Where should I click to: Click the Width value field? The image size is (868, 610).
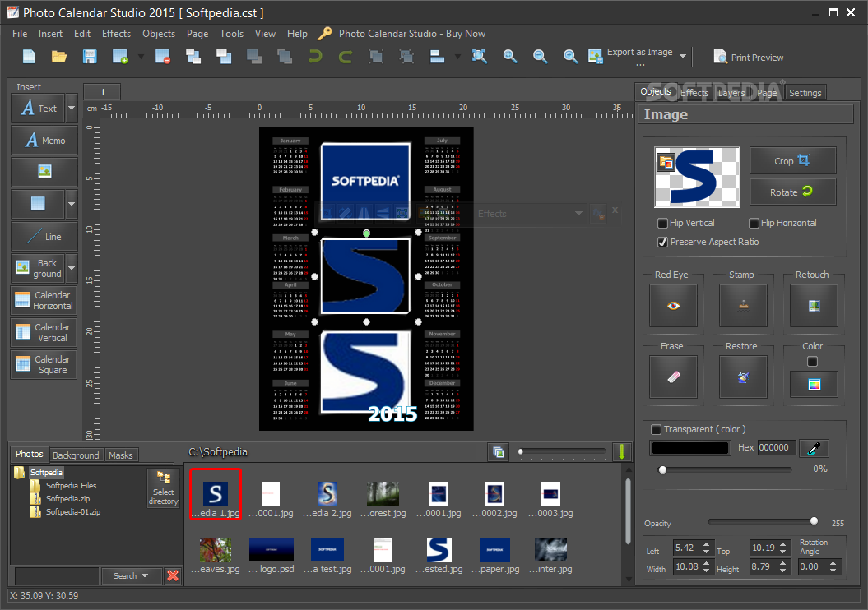pyautogui.click(x=687, y=566)
